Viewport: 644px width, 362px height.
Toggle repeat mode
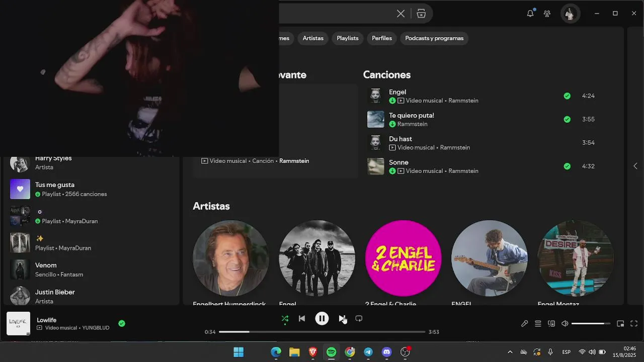click(359, 319)
